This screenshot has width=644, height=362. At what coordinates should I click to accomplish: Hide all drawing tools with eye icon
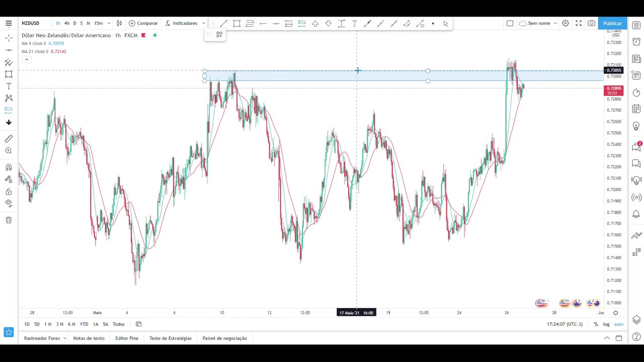coord(9,203)
